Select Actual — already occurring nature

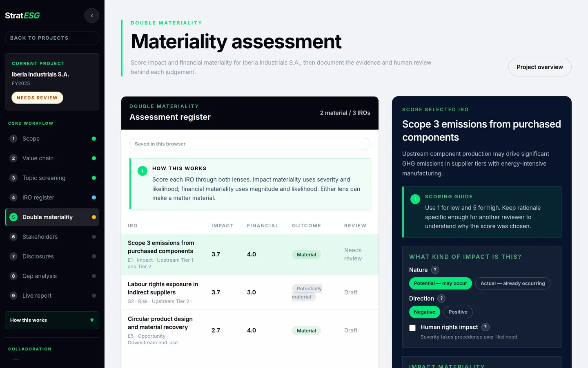512,283
